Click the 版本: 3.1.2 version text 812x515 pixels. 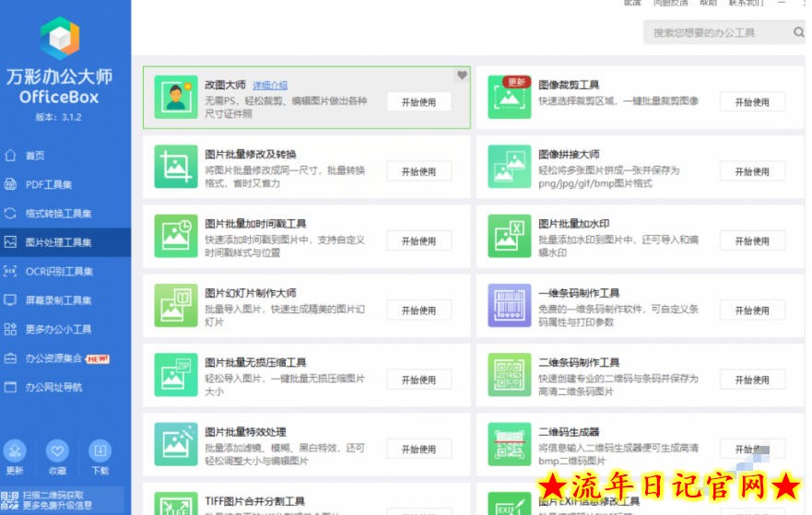tap(58, 117)
